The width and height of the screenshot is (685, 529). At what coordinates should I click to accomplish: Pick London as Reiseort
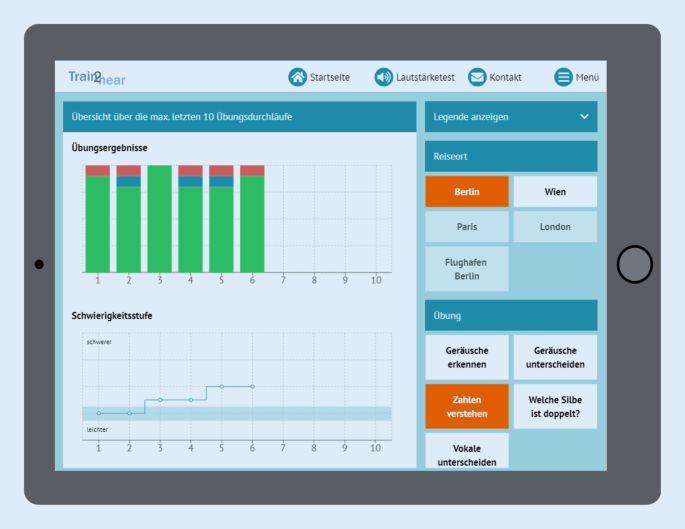555,226
